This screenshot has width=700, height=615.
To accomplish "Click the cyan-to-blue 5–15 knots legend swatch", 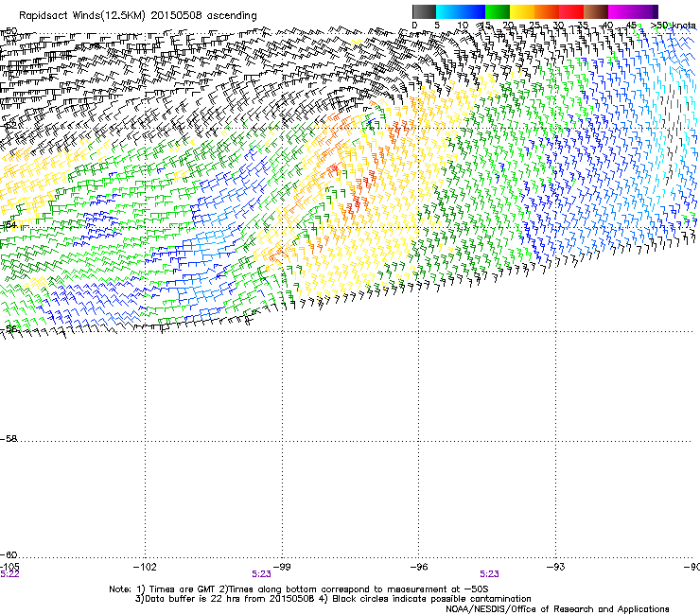I will tap(461, 11).
